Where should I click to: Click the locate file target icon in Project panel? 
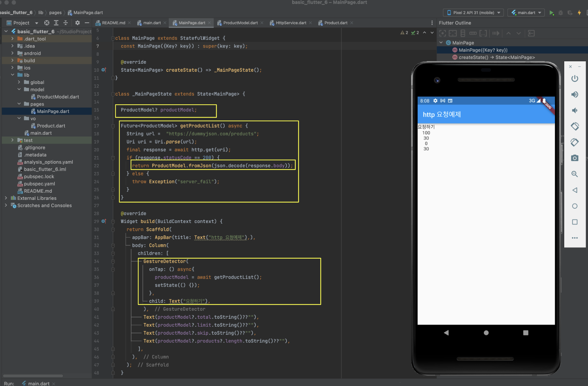coord(47,23)
